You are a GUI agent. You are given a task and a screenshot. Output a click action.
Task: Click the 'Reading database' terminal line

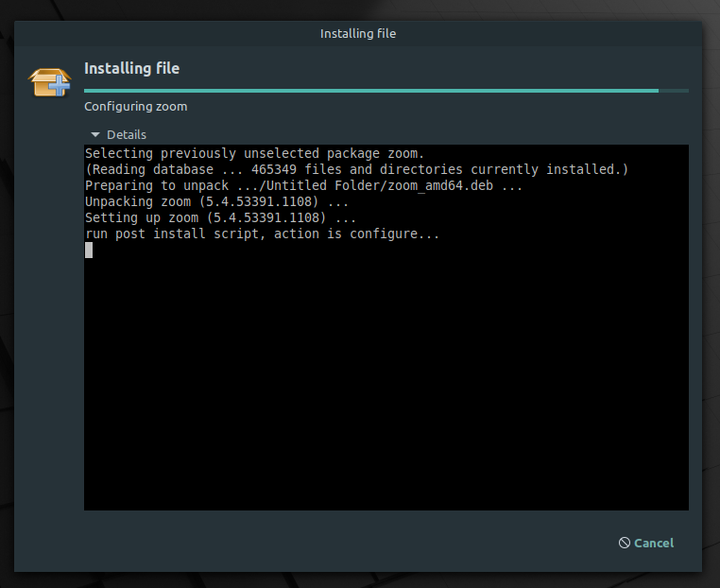coord(356,169)
